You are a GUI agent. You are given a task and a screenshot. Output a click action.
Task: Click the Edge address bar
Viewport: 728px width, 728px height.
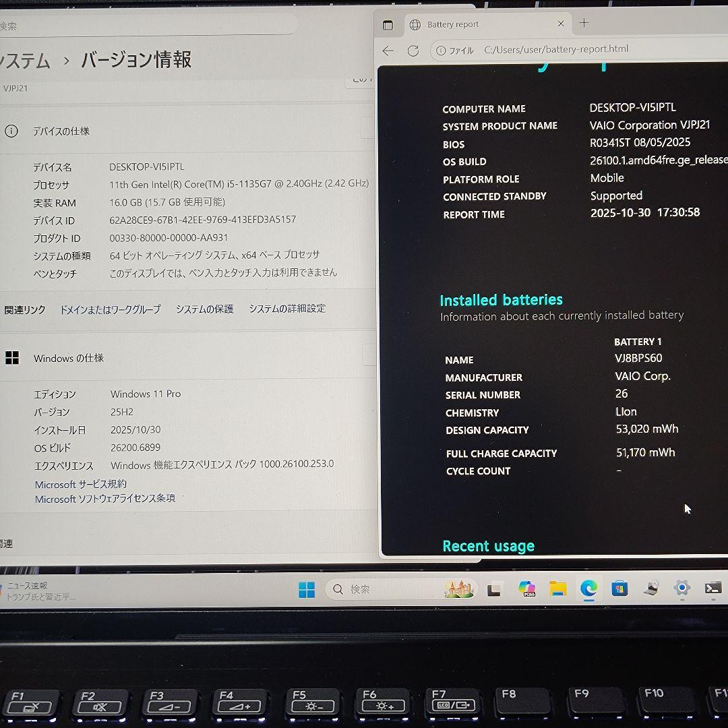tap(553, 50)
